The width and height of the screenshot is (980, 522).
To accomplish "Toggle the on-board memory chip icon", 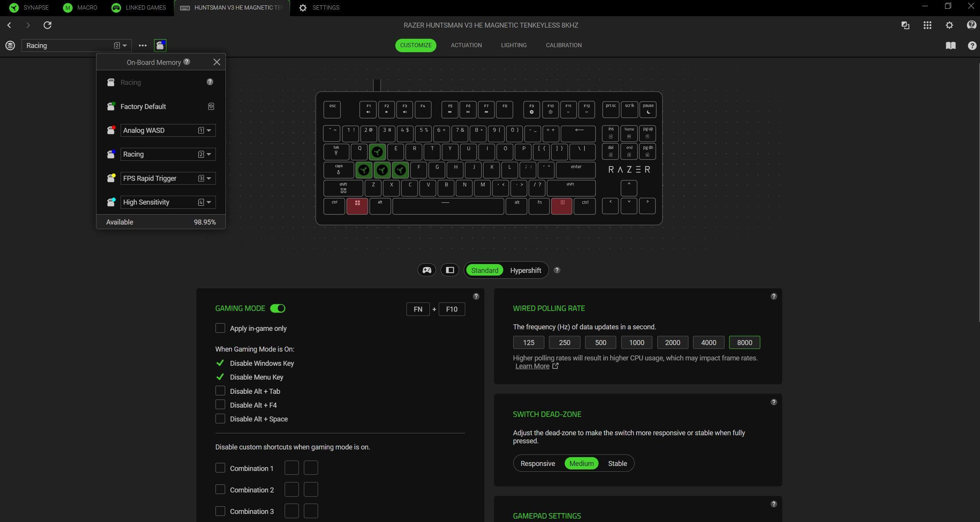I will [160, 46].
